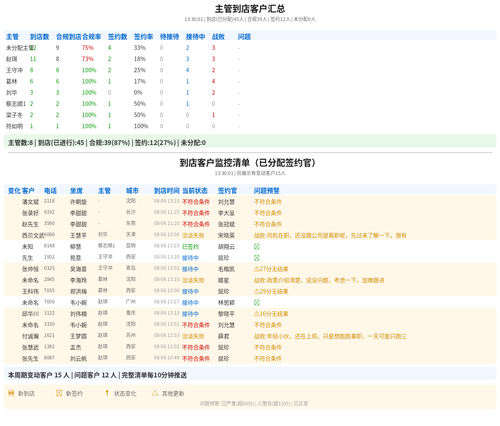500x426 pixels.
Task: Click the 29分无结果 warning
Action: point(271,291)
